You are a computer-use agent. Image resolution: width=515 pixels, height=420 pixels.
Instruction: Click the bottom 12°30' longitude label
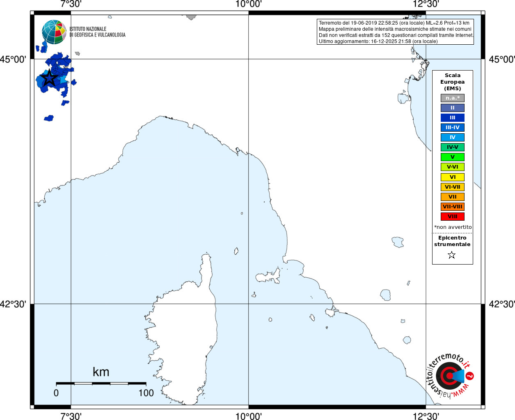point(426,416)
